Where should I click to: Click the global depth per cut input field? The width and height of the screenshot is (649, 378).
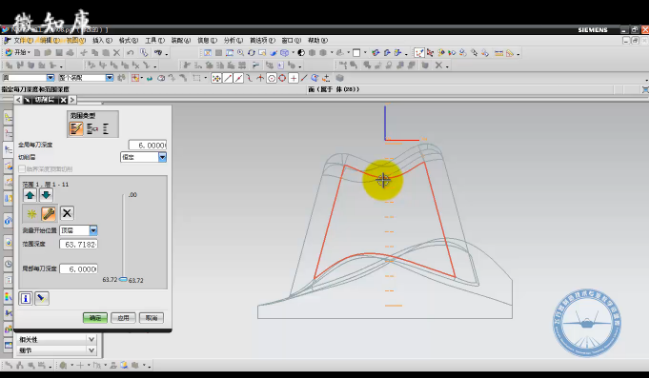pos(147,145)
